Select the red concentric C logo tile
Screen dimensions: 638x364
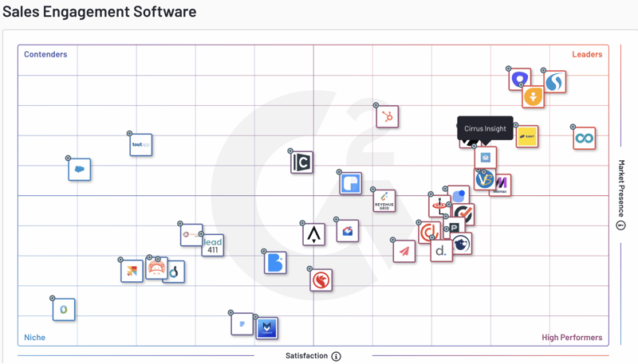(428, 233)
